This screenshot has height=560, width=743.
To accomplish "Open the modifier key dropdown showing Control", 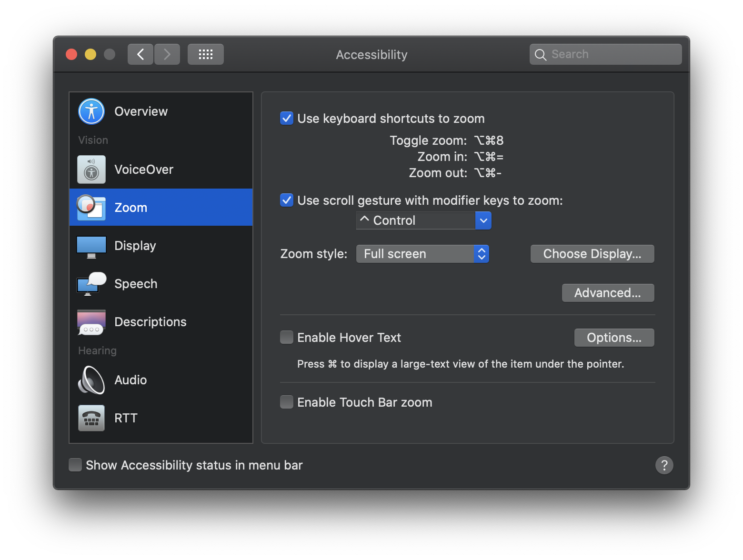I will click(423, 220).
